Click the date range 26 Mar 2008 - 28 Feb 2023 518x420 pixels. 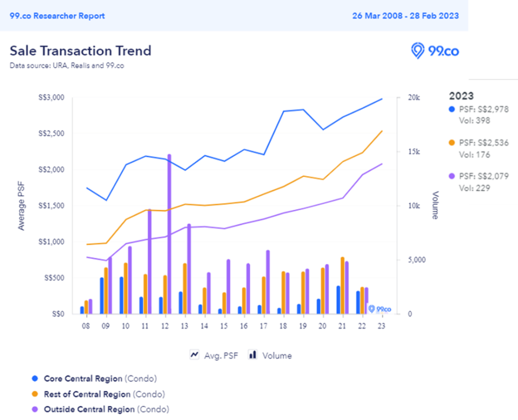click(x=405, y=16)
